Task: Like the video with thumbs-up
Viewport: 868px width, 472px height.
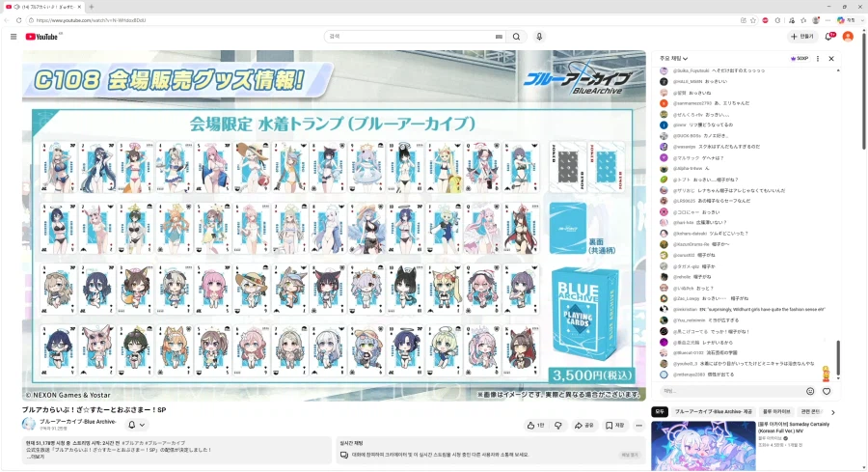Action: [536, 426]
